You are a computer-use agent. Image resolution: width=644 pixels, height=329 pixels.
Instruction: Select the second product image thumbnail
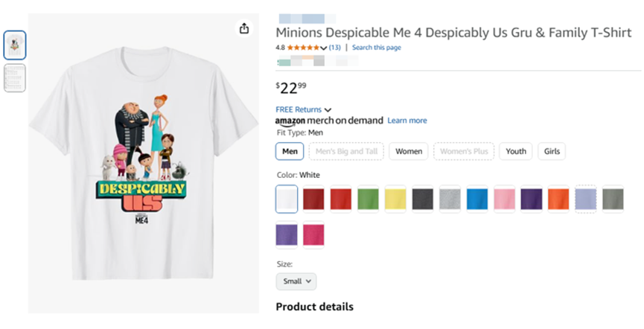[x=15, y=77]
